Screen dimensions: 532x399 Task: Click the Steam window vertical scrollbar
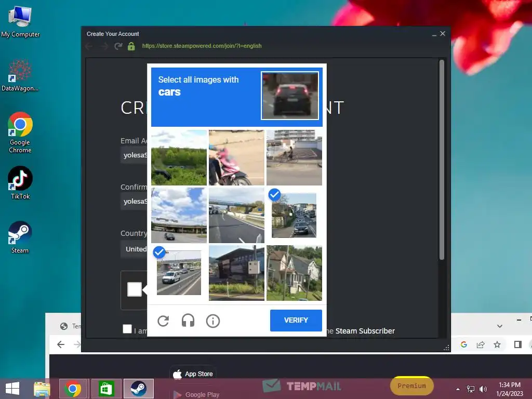click(x=442, y=159)
